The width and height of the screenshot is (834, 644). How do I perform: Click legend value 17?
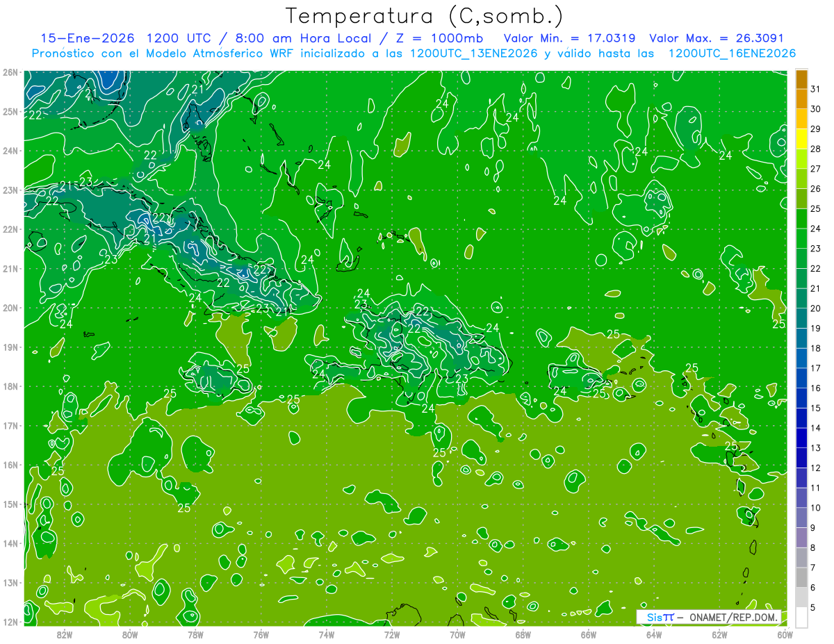coord(816,368)
